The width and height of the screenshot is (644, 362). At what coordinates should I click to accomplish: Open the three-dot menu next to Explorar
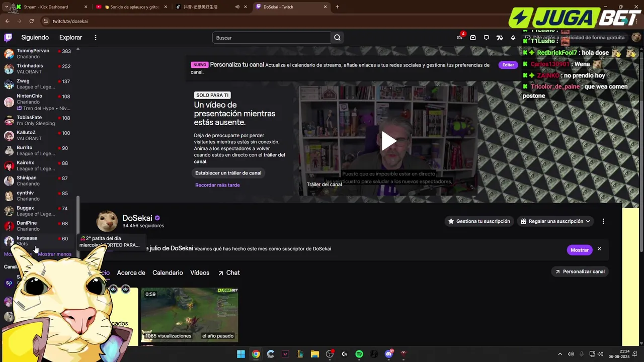coord(95,38)
